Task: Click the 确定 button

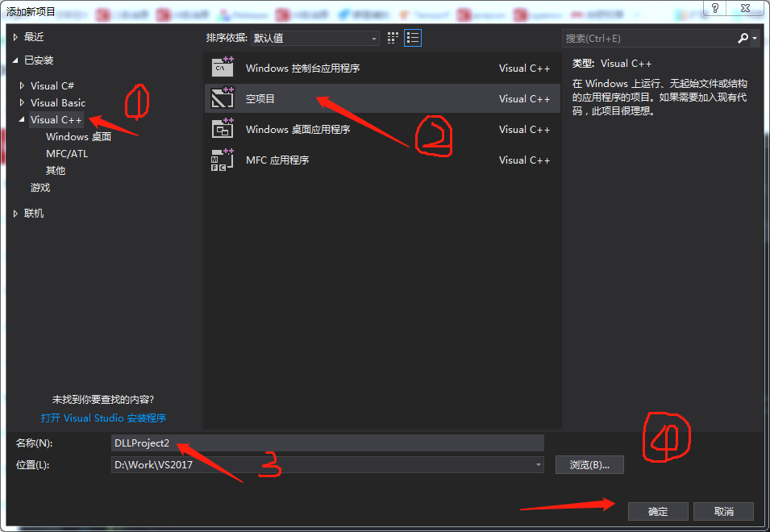Action: click(658, 511)
